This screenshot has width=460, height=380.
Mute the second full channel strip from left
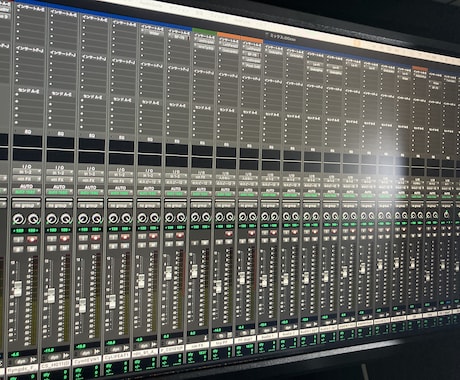[64, 248]
